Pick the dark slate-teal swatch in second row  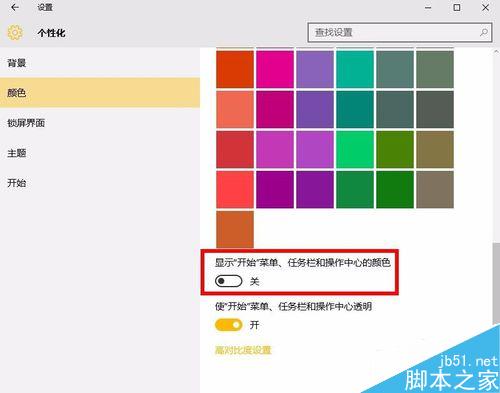coord(395,109)
